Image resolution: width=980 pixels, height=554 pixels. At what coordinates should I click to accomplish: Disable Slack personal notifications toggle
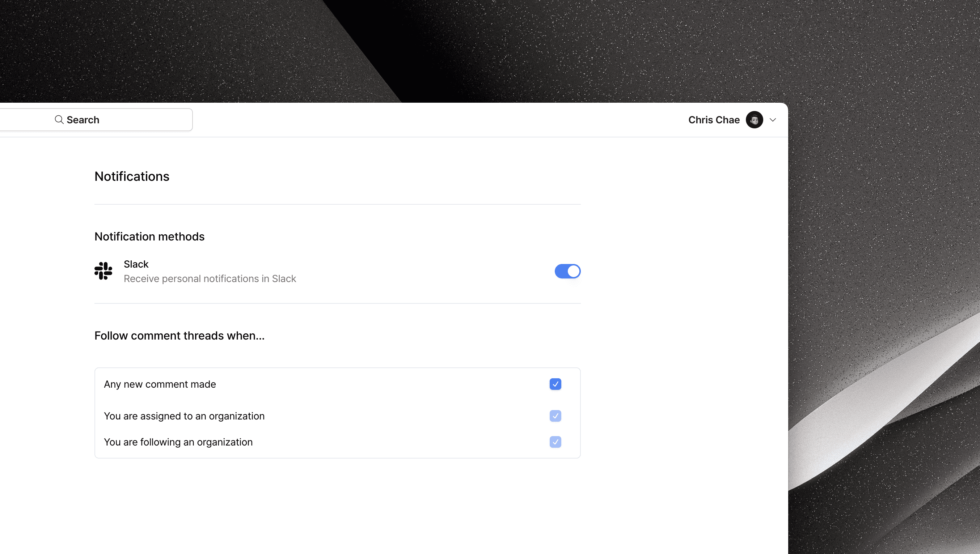pyautogui.click(x=567, y=271)
